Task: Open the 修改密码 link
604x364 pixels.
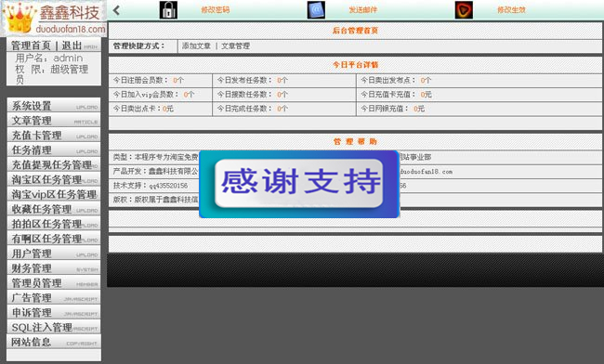Action: (216, 10)
